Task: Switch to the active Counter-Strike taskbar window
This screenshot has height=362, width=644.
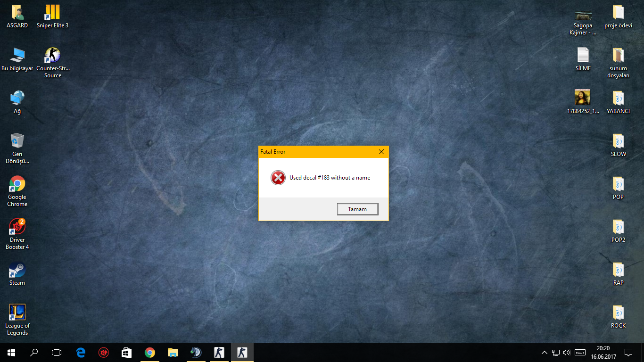Action: (242, 353)
